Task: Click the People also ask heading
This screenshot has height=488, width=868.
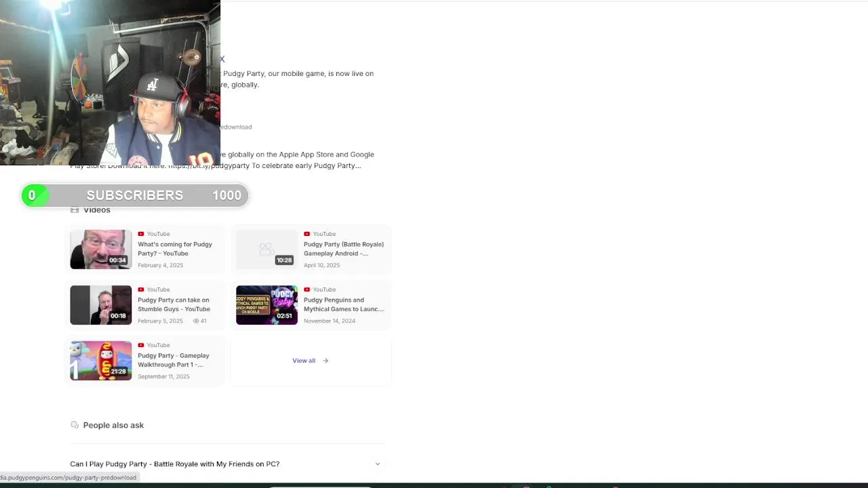Action: click(x=113, y=425)
